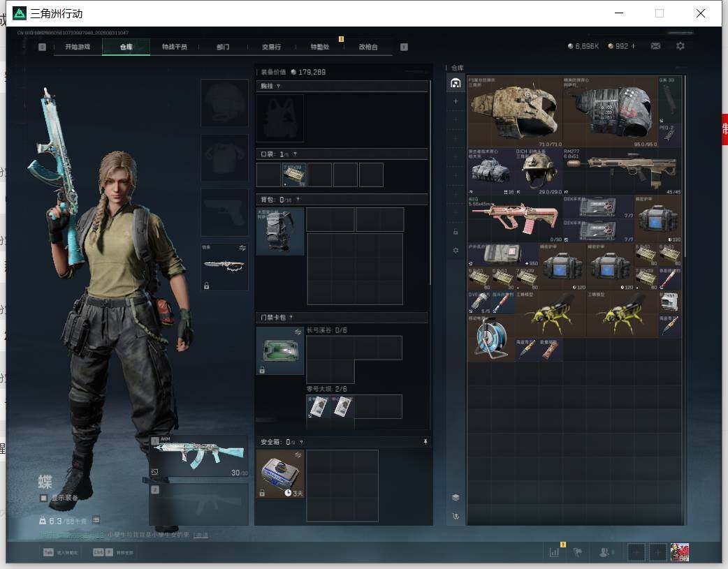
Task: Select the 仓库 tab in top navigation
Action: 126,47
